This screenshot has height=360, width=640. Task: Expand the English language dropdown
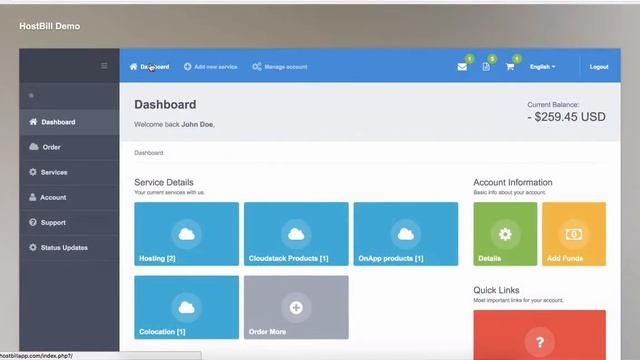point(542,67)
